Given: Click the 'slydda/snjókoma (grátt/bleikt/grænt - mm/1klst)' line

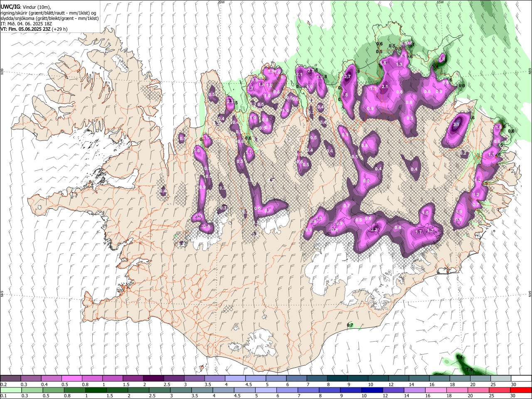Looking at the screenshot, I should [x=49, y=18].
